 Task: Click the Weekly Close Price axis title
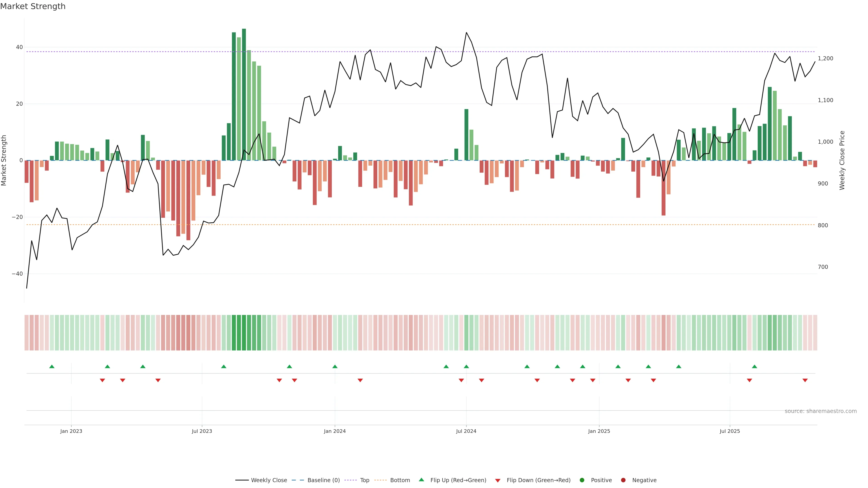[842, 160]
